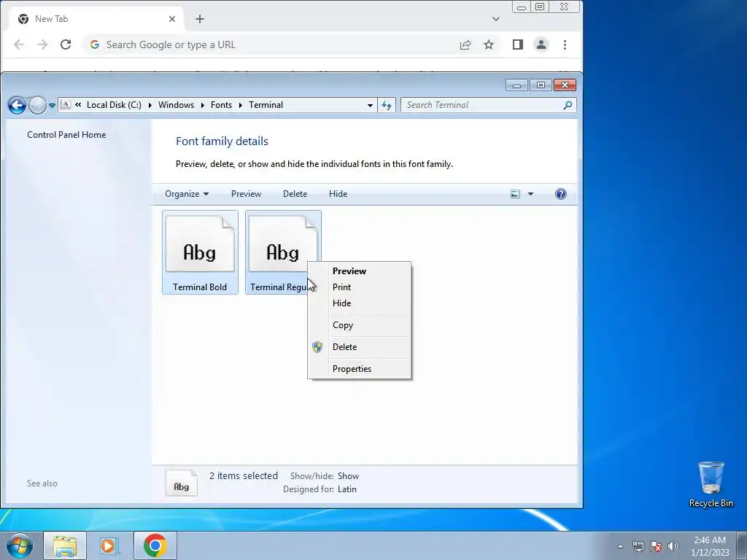Select the Terminal Regular font thumbnail

coord(283,244)
